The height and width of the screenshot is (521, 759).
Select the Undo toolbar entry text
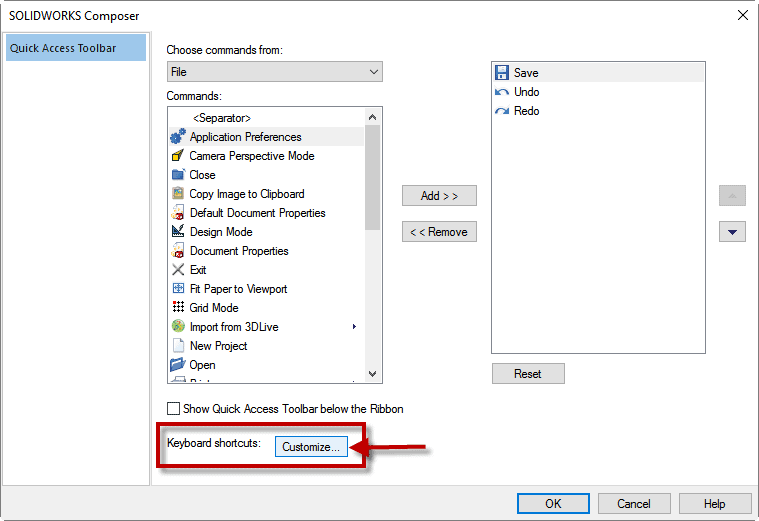527,92
